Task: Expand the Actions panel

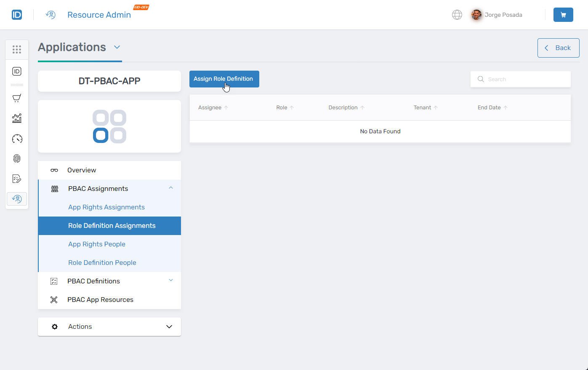Action: pyautogui.click(x=169, y=326)
